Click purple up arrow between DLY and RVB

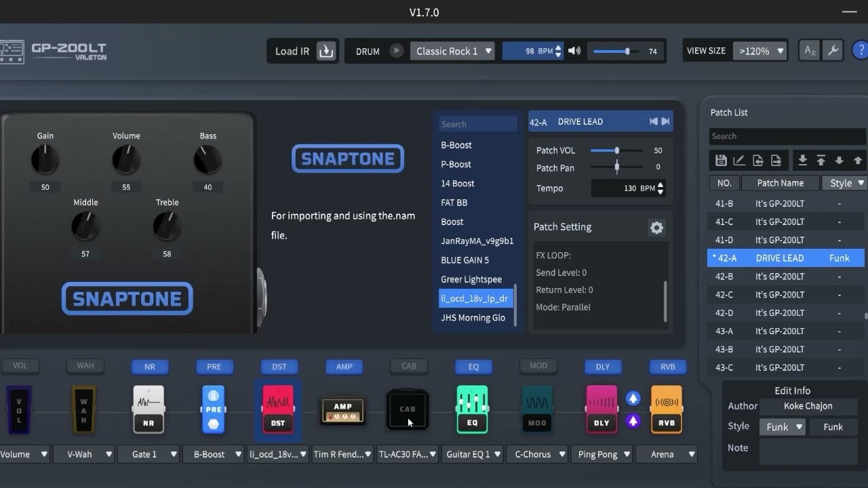coord(633,421)
